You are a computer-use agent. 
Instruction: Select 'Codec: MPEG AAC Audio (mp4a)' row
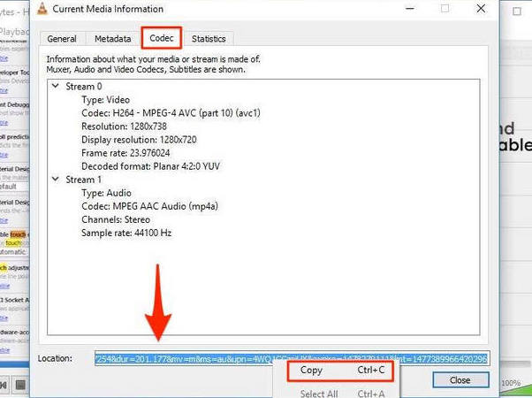pyautogui.click(x=149, y=206)
